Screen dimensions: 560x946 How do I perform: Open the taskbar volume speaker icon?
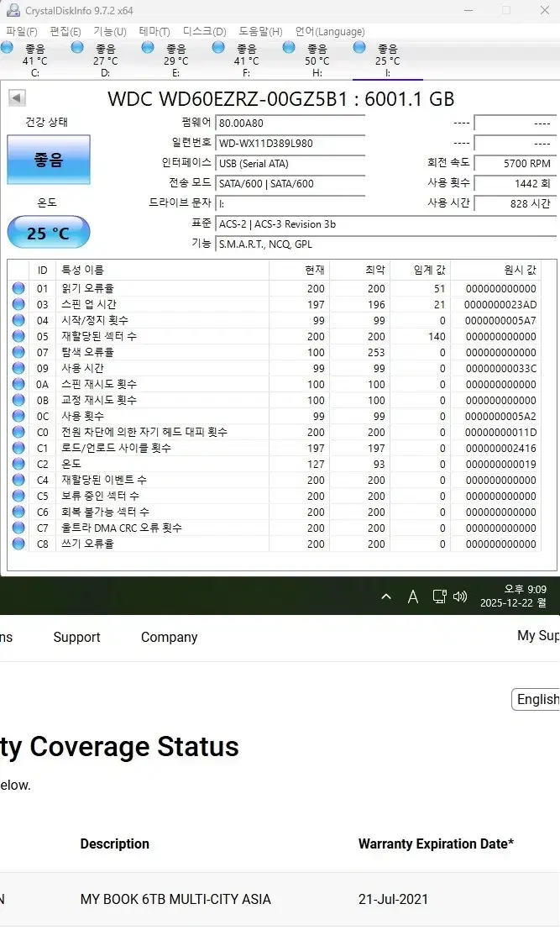pyautogui.click(x=460, y=597)
